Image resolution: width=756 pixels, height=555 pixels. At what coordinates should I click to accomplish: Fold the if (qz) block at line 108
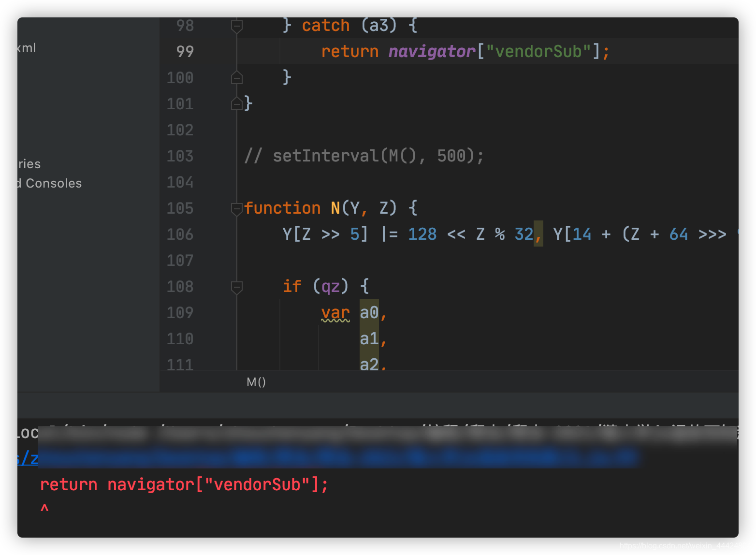coord(237,287)
